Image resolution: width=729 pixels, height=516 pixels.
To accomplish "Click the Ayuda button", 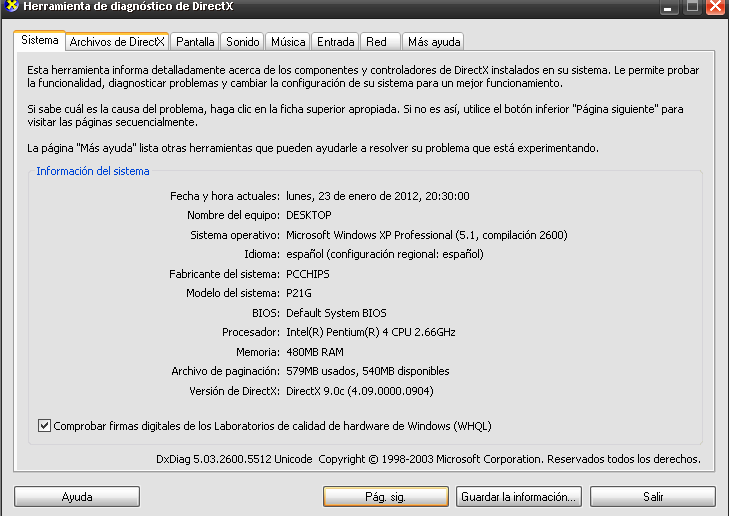I will pyautogui.click(x=77, y=496).
